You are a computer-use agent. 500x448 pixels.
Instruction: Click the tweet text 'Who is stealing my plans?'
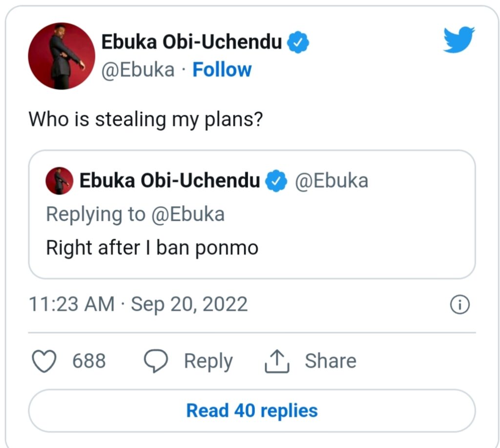tap(146, 119)
